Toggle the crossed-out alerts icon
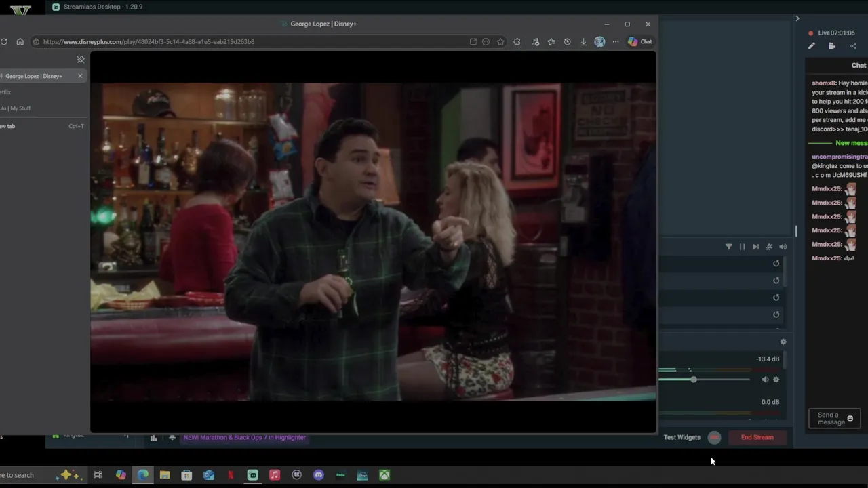Image resolution: width=868 pixels, height=488 pixels. click(x=769, y=247)
